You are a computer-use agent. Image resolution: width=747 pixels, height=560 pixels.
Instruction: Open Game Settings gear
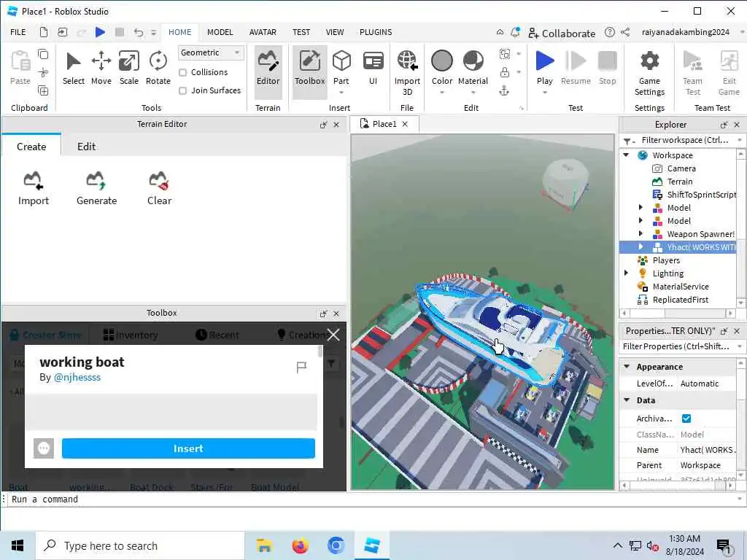click(x=649, y=73)
